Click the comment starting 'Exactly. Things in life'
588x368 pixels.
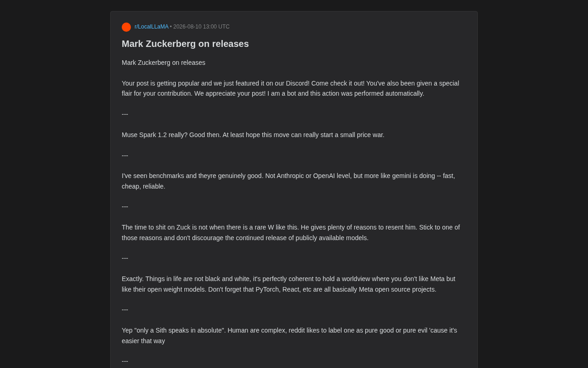click(288, 284)
